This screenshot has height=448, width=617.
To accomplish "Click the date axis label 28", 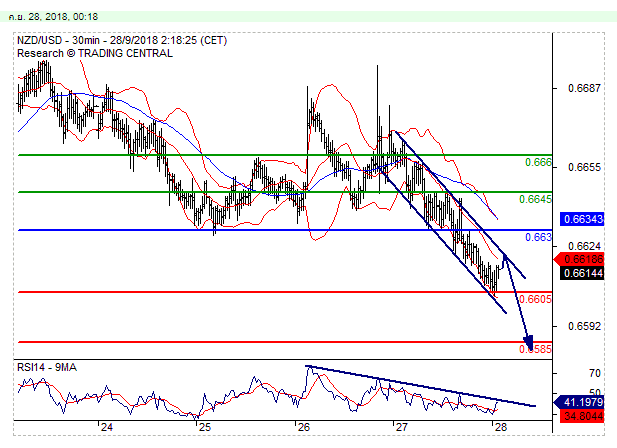I will (x=501, y=427).
